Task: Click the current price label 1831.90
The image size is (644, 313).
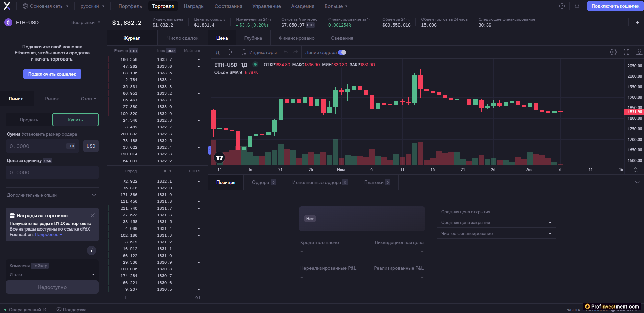Action: point(635,112)
